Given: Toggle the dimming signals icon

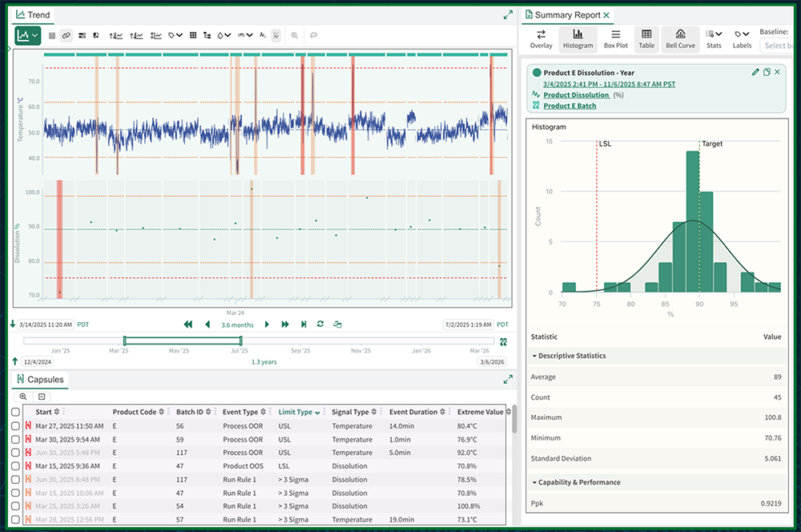Looking at the screenshot, I should click(x=276, y=36).
